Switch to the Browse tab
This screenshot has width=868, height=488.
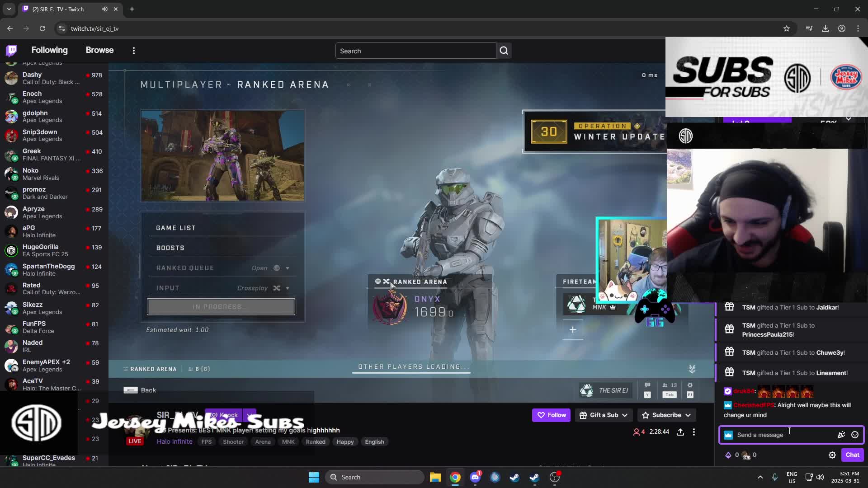tap(99, 50)
